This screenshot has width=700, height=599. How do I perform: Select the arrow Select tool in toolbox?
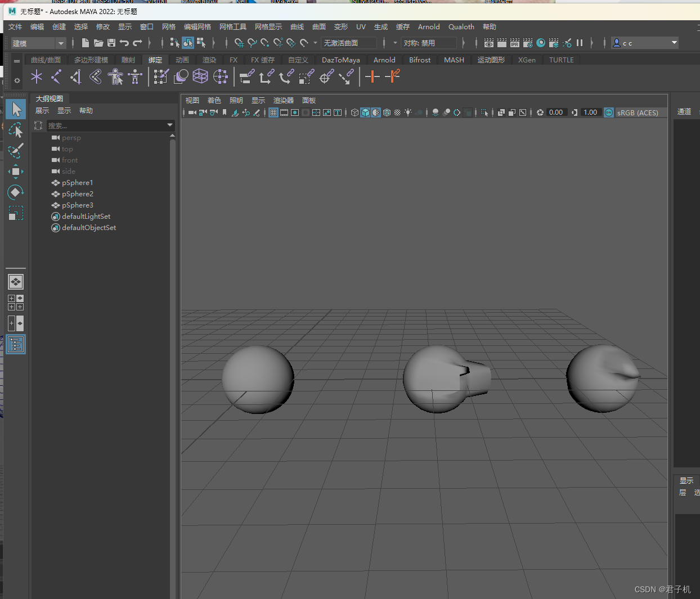[x=16, y=109]
